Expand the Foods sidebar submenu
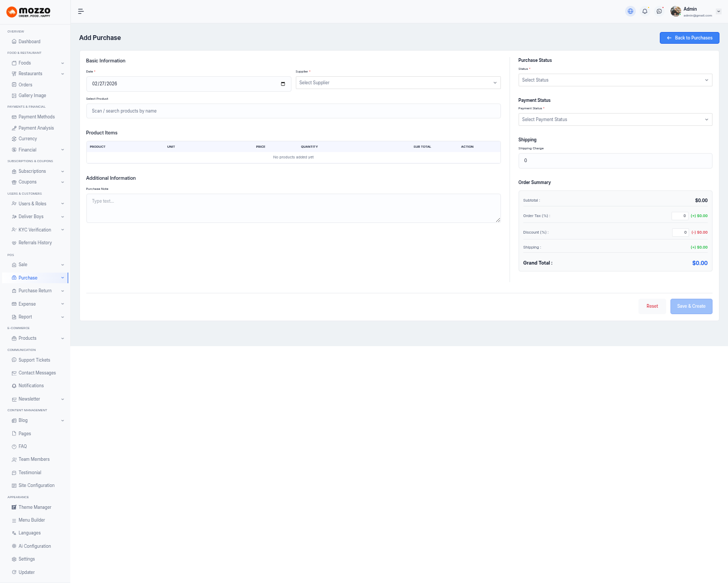Viewport: 728px width, 583px height. click(62, 63)
